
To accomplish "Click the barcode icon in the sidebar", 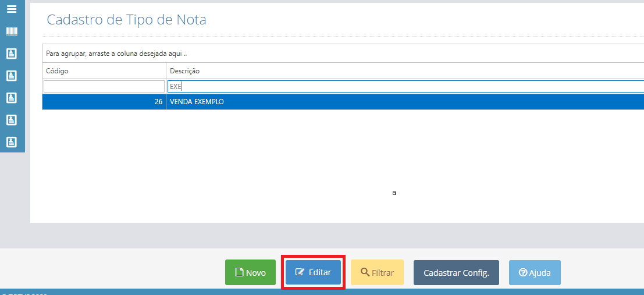I will (x=12, y=31).
